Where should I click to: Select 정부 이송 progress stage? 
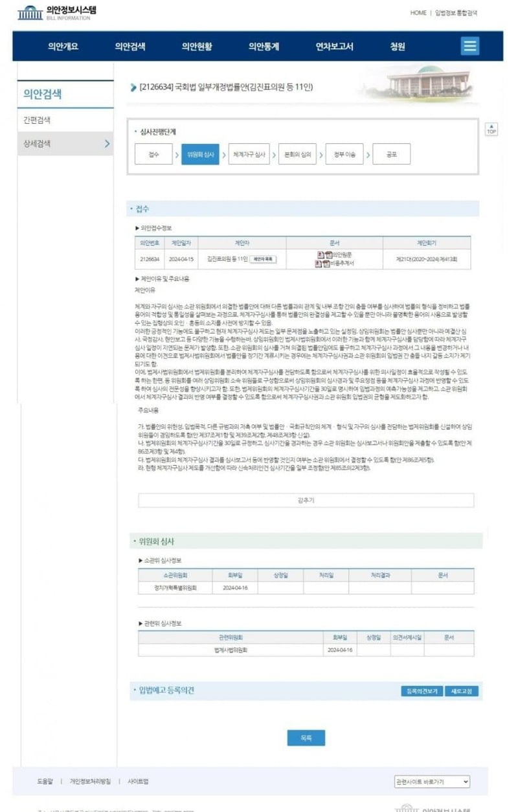point(344,155)
